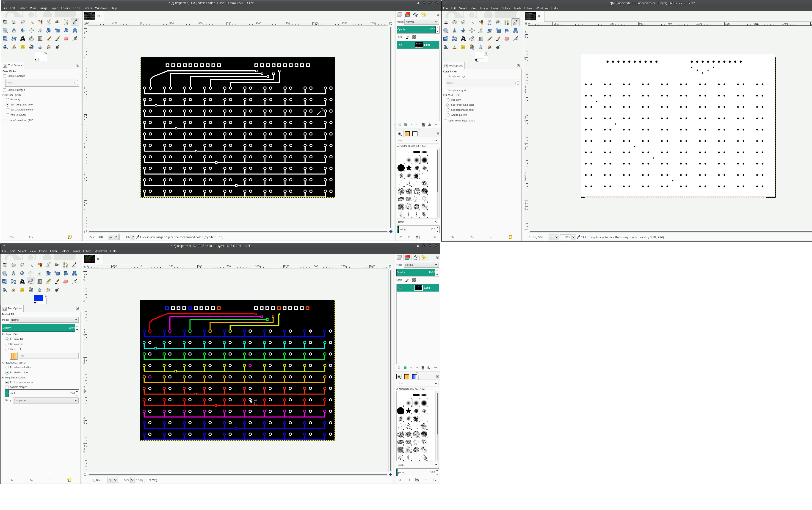Choose the Fill whole selection option
The width and height of the screenshot is (812, 510).
coord(7,367)
